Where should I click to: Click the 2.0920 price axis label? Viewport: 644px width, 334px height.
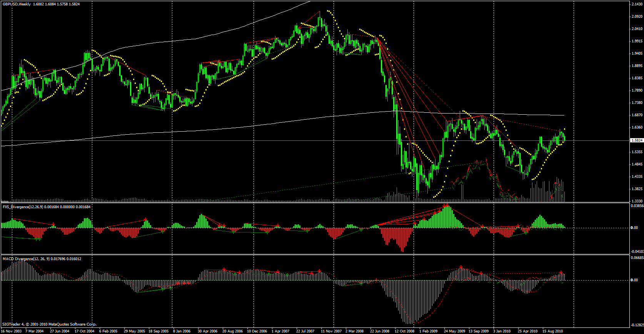637,17
